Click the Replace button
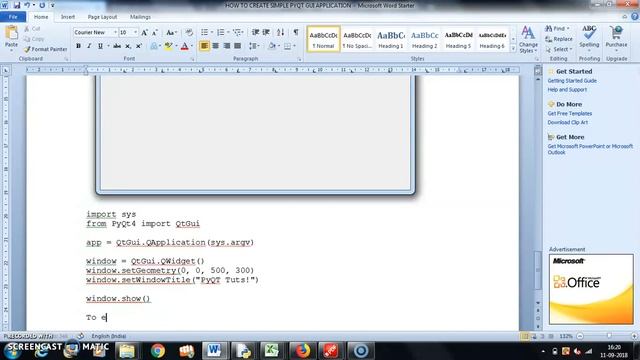Screen dimensions: 640x360 tap(559, 39)
